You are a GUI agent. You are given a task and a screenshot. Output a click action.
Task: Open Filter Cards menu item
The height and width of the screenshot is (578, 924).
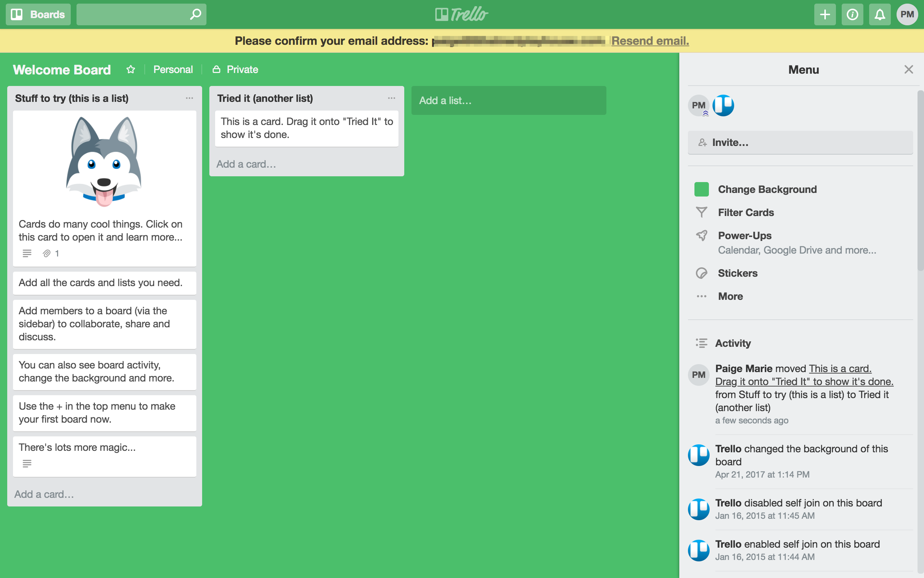click(746, 212)
